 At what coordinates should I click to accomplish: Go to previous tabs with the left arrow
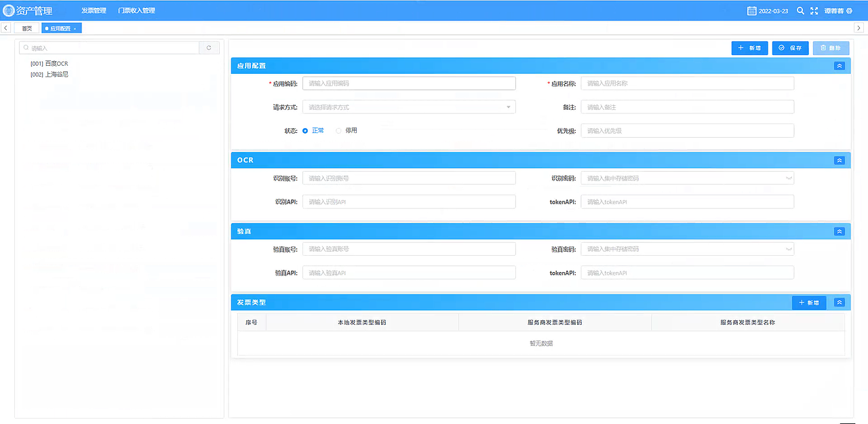click(x=5, y=28)
